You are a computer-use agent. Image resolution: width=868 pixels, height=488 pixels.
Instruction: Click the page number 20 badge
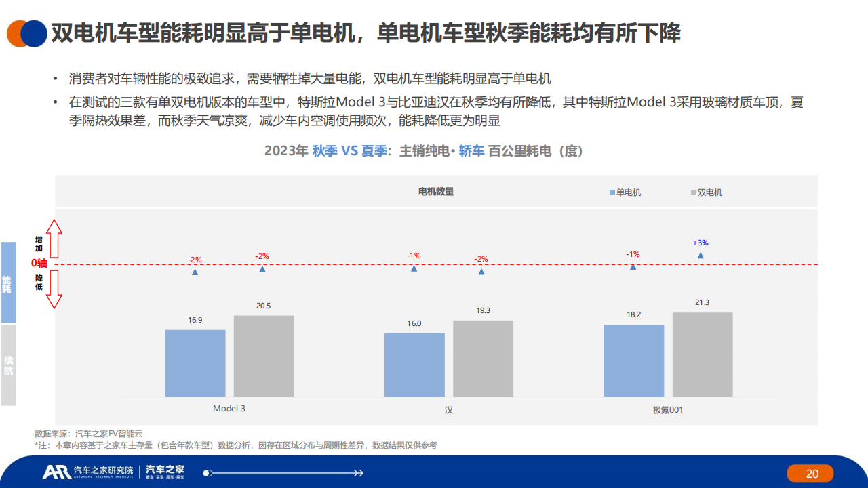[810, 474]
